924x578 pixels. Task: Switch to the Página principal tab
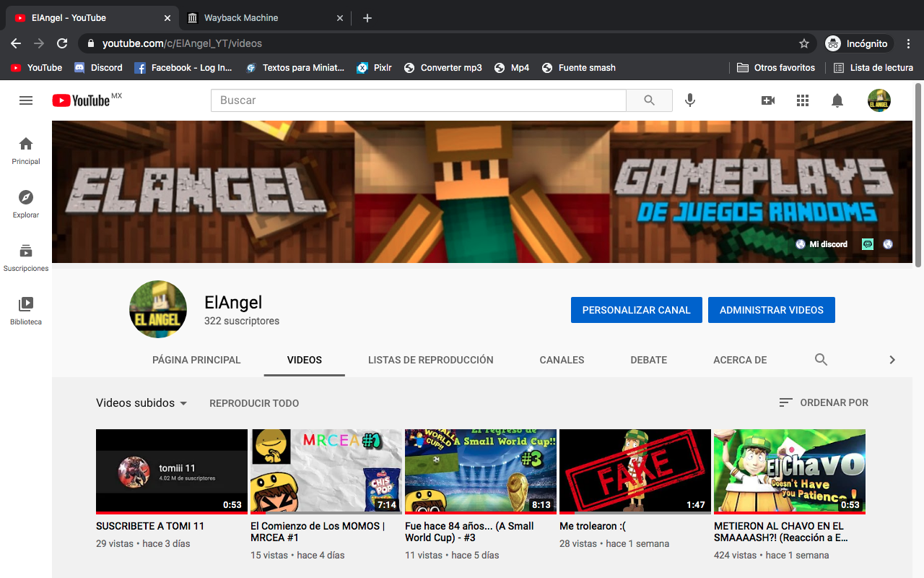[196, 360]
